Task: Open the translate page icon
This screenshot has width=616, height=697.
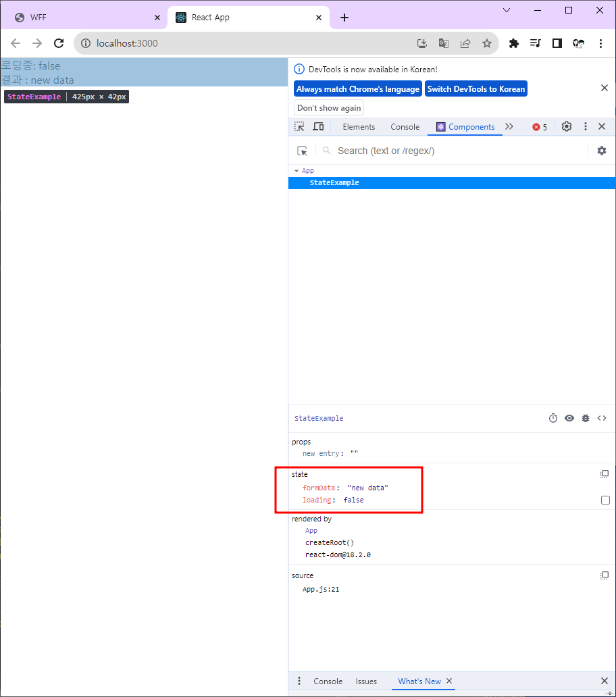Action: click(444, 43)
